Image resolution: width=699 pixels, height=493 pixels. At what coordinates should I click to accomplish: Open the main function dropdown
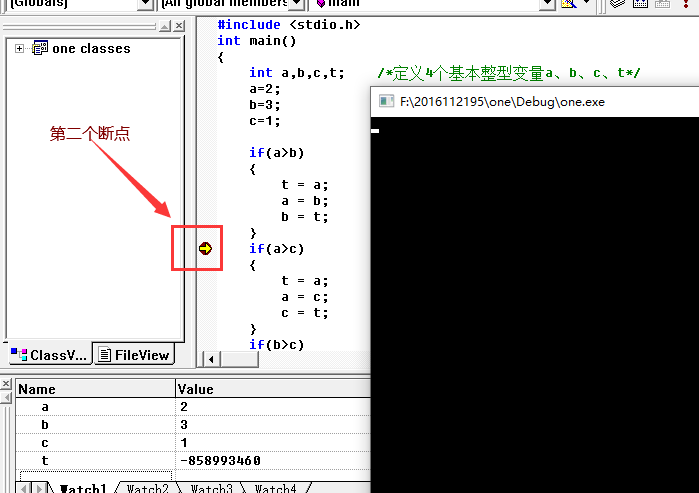click(x=547, y=4)
